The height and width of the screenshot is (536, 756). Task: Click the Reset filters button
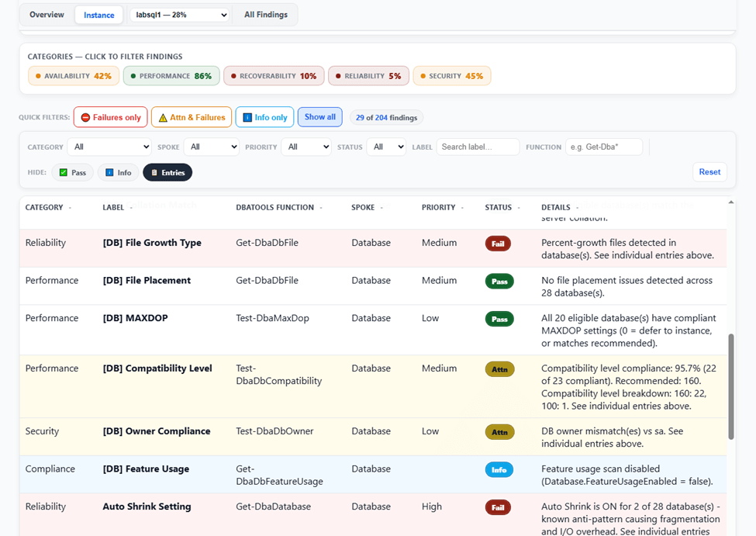coord(709,171)
